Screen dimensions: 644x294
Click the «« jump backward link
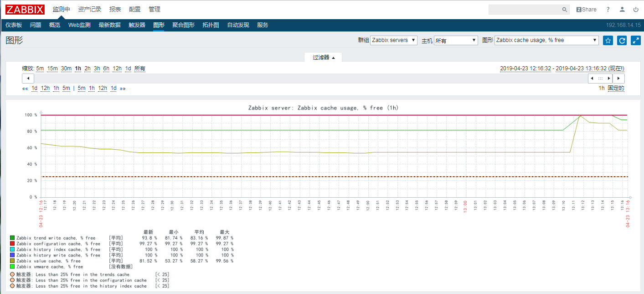[x=25, y=89]
